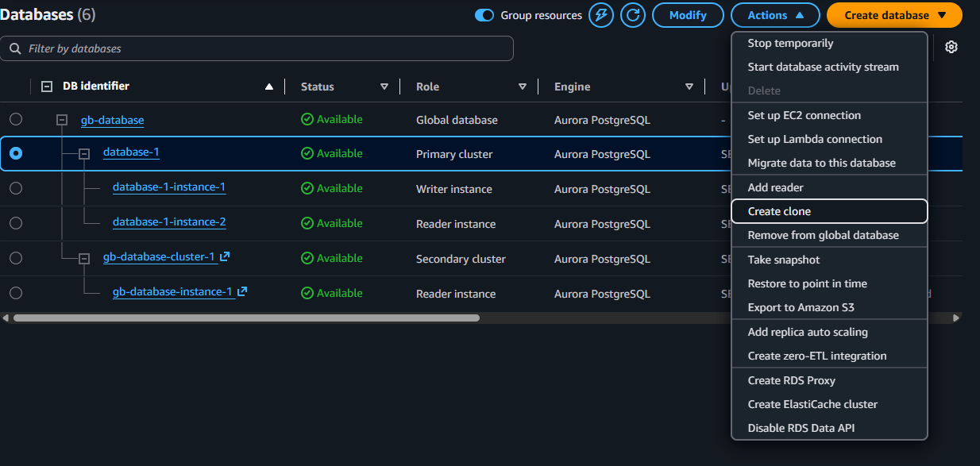Choose Restore to point in time

829,283
